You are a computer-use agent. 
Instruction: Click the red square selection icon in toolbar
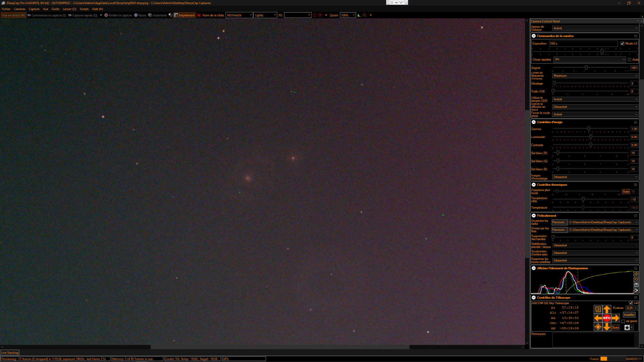click(314, 15)
